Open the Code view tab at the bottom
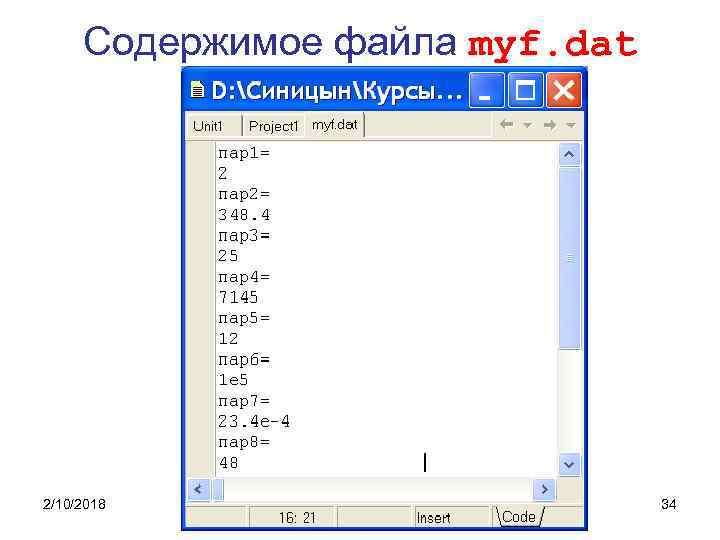This screenshot has width=720, height=540. [519, 517]
